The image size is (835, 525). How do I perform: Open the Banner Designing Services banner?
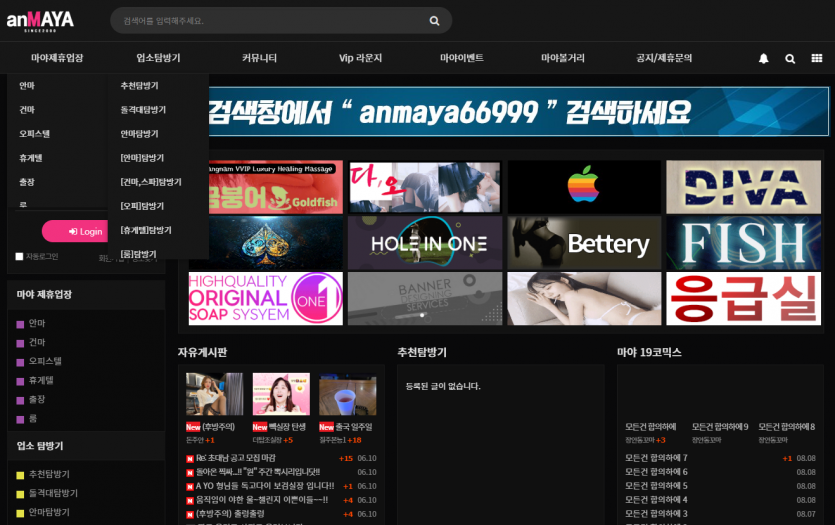tap(425, 299)
